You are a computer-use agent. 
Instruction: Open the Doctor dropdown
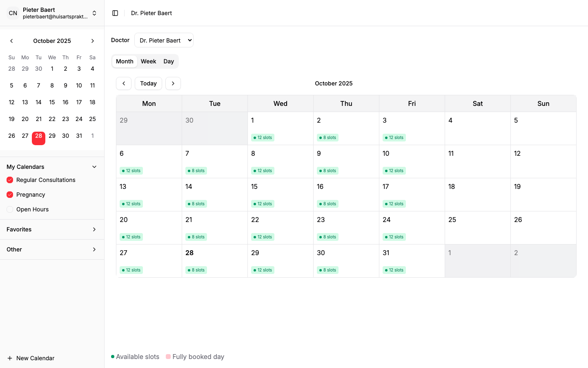coord(164,40)
